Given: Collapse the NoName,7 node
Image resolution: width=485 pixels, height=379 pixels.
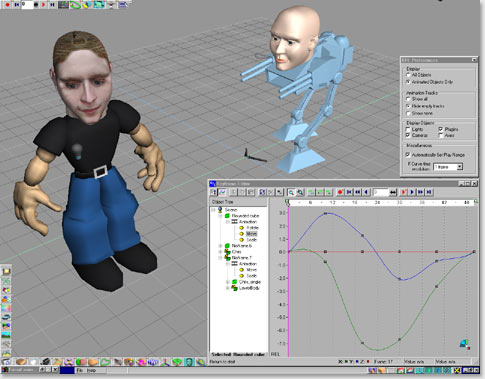Looking at the screenshot, I should (220, 258).
